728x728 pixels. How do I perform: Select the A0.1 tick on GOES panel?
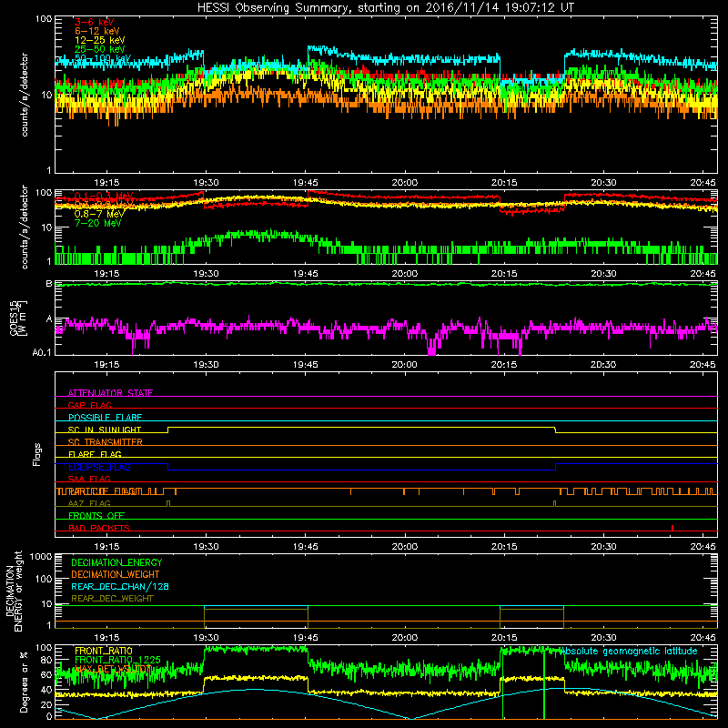[x=42, y=353]
